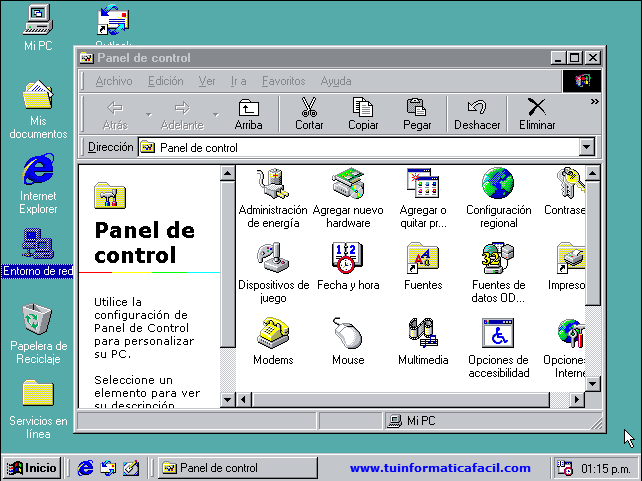Screen dimensions: 642x481
Task: Select Papelera de Reciclaje desktop icon
Action: click(38, 334)
